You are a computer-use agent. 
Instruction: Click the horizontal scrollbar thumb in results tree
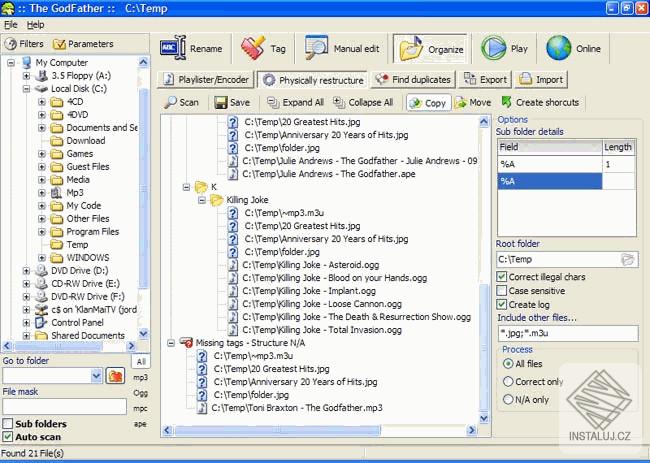click(277, 431)
